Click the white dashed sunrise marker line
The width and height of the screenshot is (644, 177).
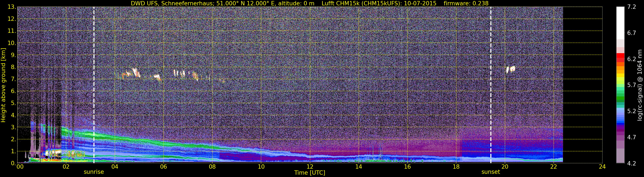[94, 85]
